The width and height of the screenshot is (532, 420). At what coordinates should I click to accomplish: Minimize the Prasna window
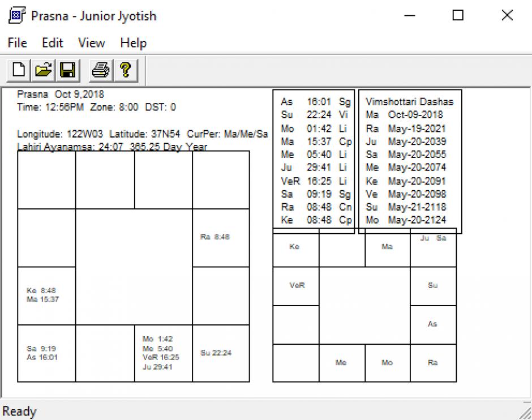click(x=410, y=16)
